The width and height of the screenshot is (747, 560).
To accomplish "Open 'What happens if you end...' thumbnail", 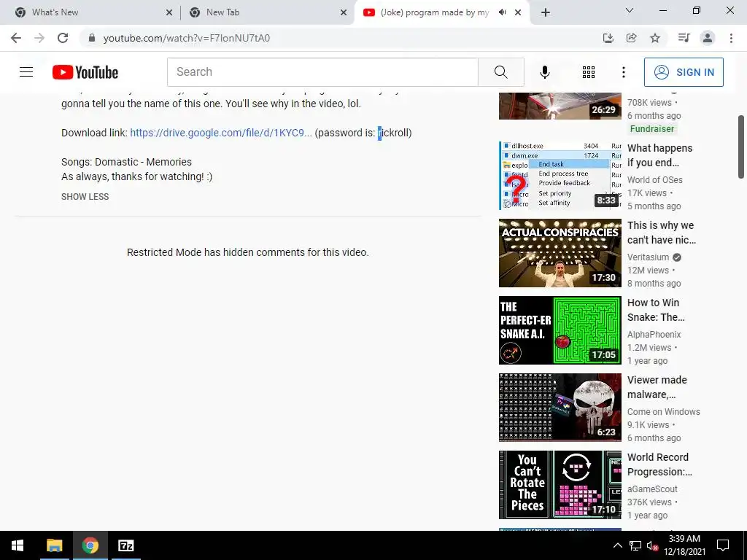I will click(x=560, y=176).
